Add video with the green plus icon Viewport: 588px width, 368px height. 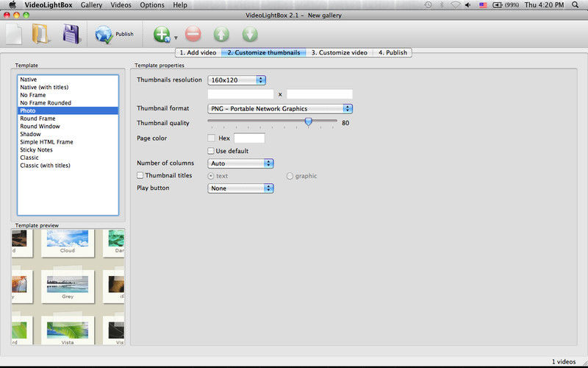click(162, 35)
